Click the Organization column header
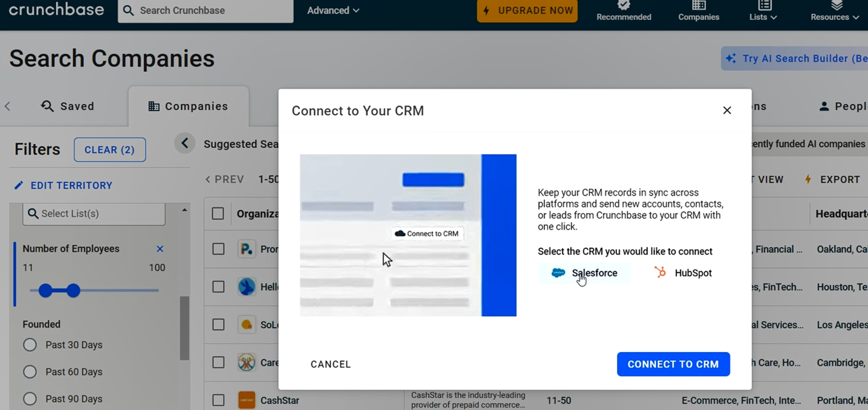Screen dimensions: 868x410 (257, 214)
